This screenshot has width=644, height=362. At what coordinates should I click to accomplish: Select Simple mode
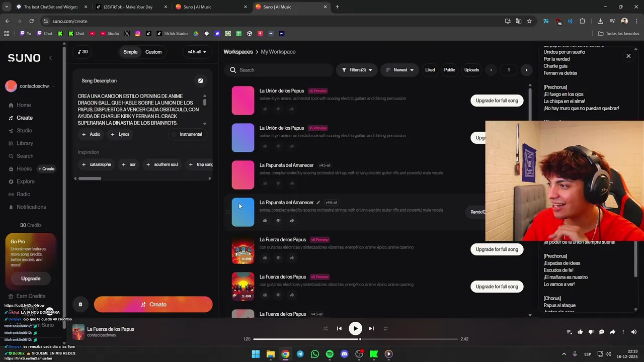[x=130, y=52]
